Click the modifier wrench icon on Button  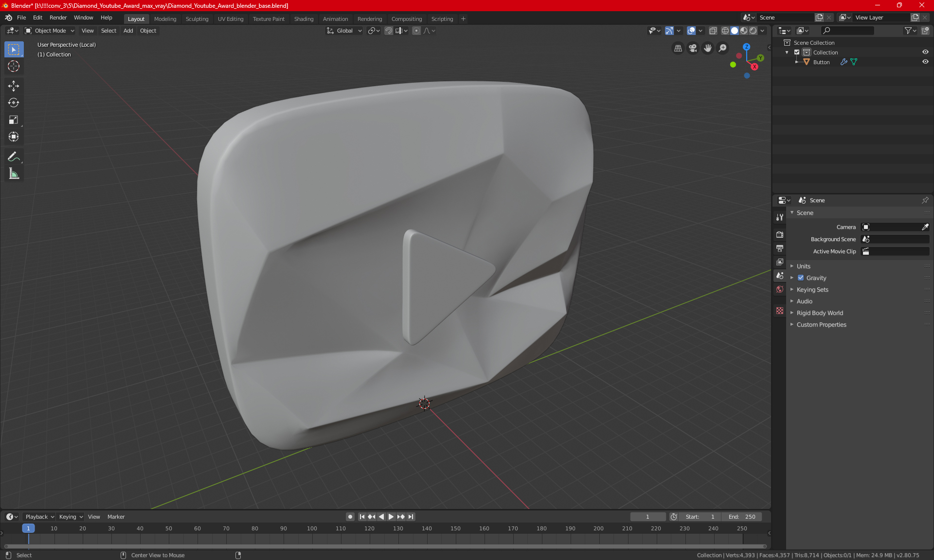point(844,62)
